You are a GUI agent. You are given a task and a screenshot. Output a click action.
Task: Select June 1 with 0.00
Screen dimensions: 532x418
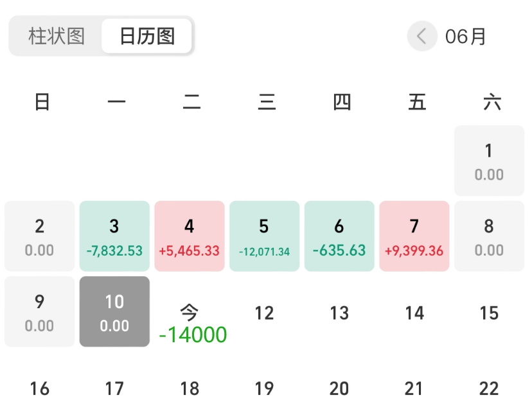coord(489,161)
